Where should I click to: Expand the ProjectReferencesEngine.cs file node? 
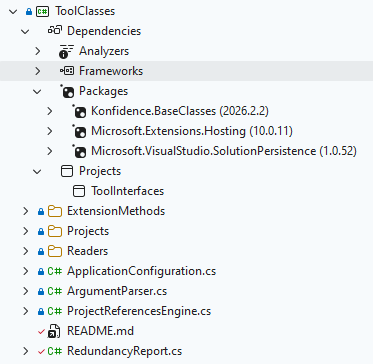point(25,311)
